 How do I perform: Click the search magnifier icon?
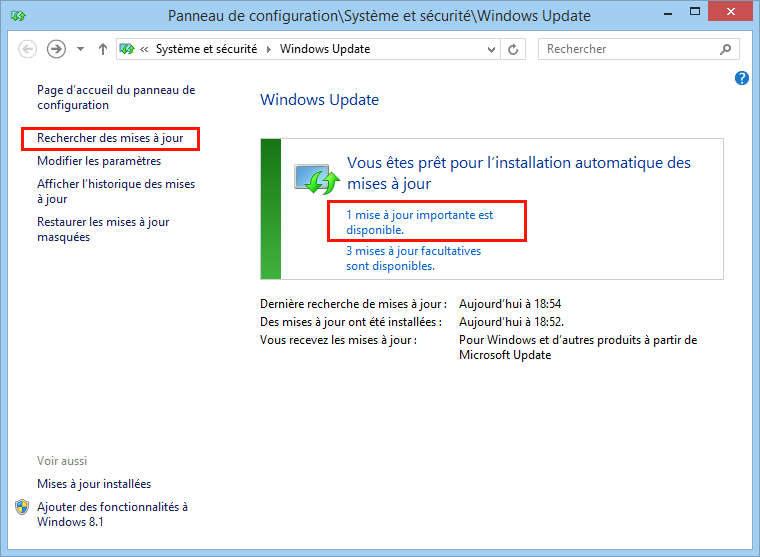coord(726,49)
